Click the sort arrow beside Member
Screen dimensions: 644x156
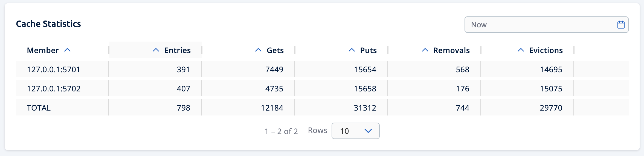tap(67, 50)
